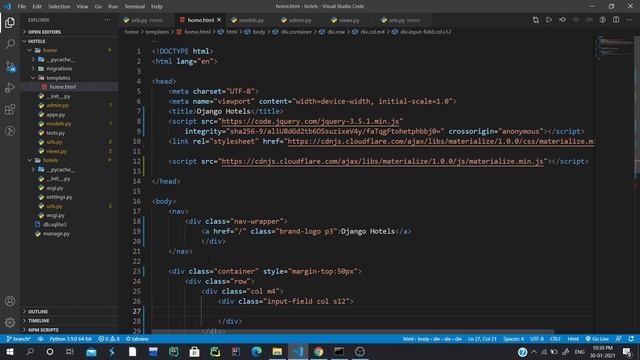Click the Go Live status bar button
Screen dimensions: 640x360
point(597,339)
